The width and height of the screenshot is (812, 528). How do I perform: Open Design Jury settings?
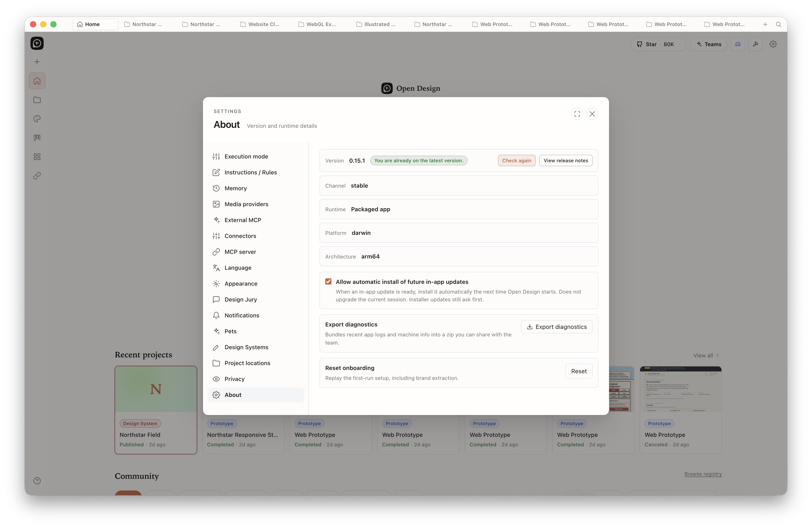click(x=255, y=299)
